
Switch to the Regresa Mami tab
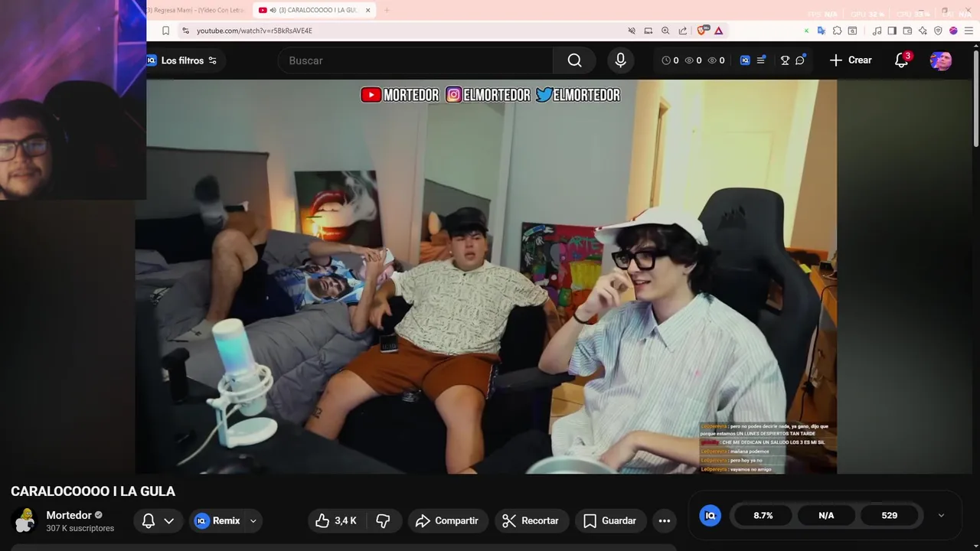198,10
